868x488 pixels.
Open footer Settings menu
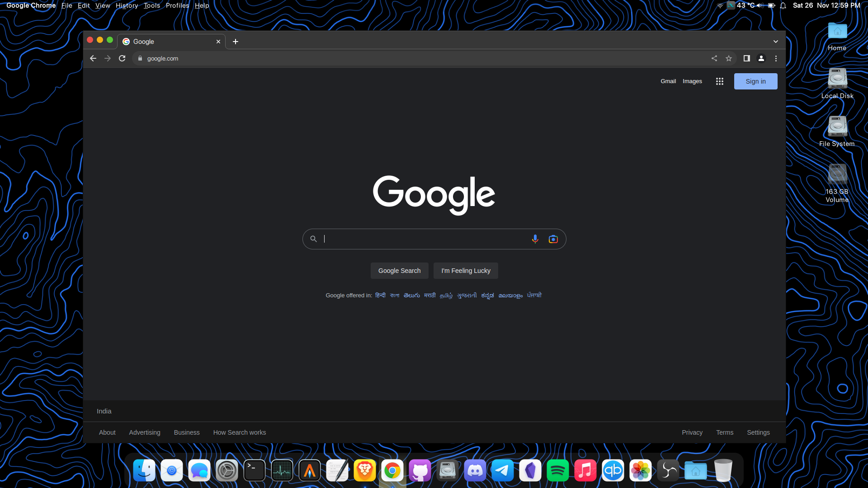point(758,432)
